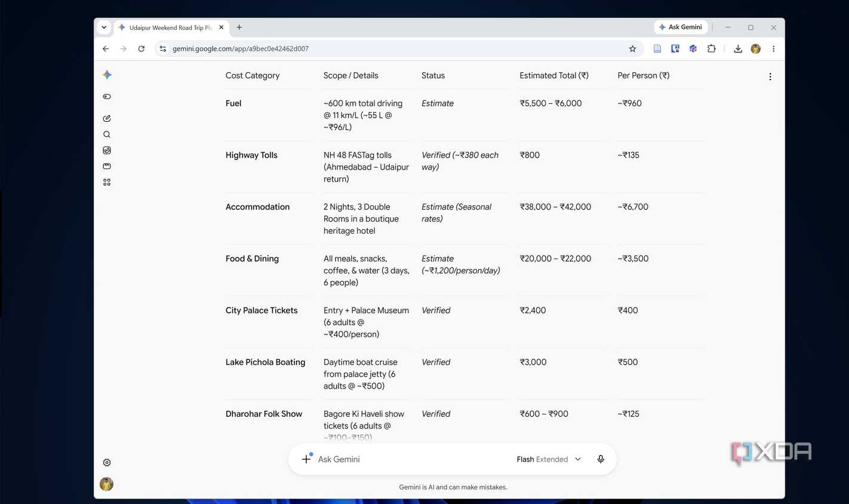Image resolution: width=849 pixels, height=504 pixels.
Task: Click the Status column header
Action: pos(433,76)
